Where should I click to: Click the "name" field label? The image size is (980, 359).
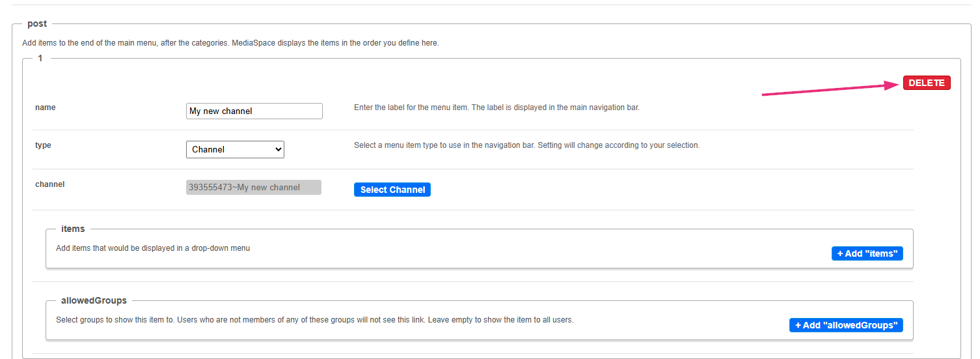(45, 108)
